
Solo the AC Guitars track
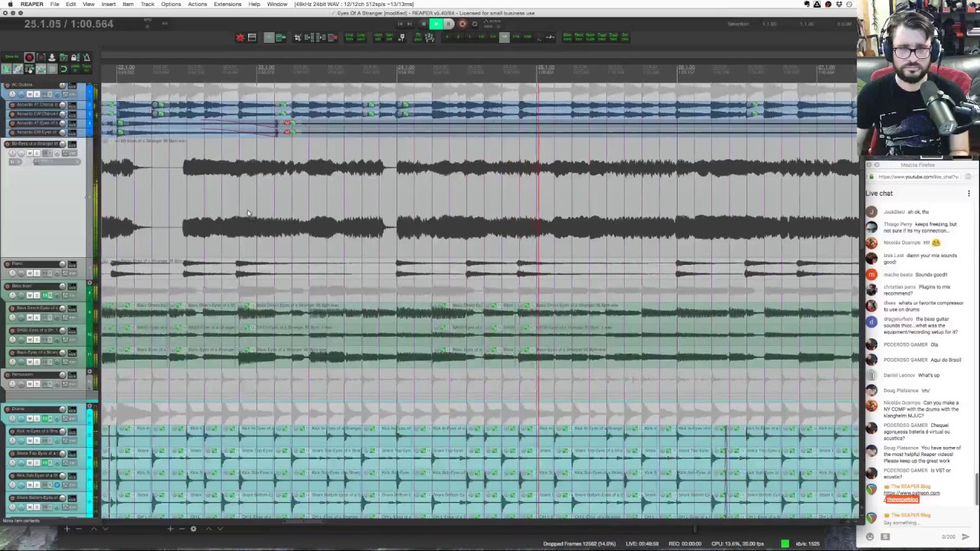click(x=37, y=94)
